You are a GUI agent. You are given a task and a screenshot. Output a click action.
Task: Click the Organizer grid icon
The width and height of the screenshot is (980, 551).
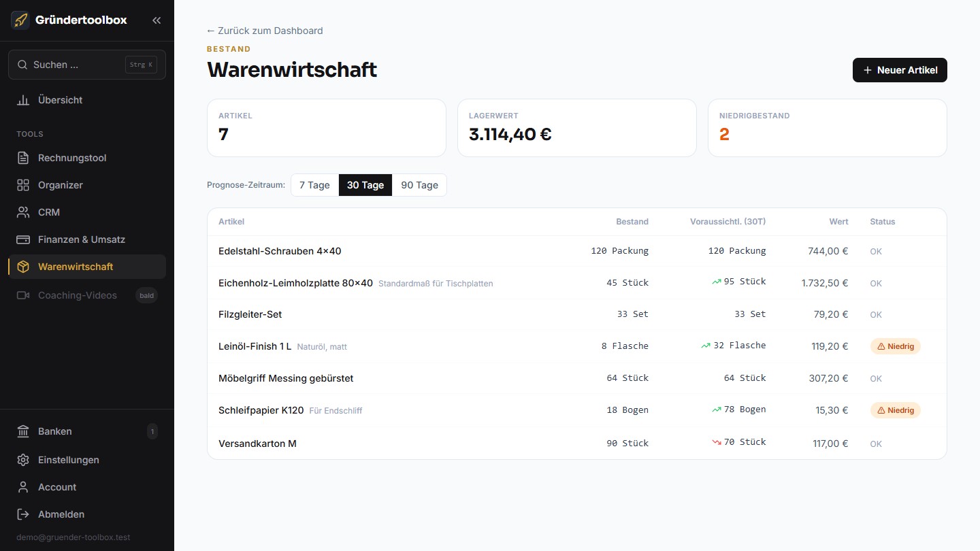23,185
